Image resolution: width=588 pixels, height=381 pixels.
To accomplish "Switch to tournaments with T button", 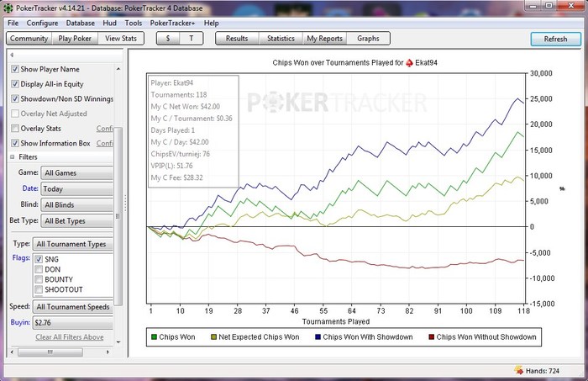I will point(192,39).
